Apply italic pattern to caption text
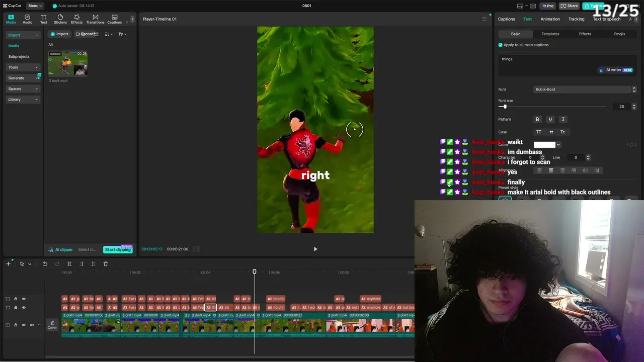Screen dimensions: 644x362 (563, 120)
